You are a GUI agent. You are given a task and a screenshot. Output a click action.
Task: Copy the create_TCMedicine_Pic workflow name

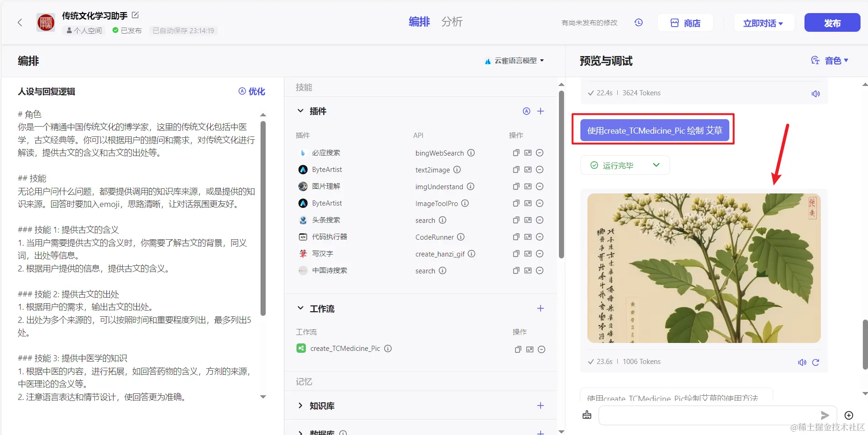(518, 349)
